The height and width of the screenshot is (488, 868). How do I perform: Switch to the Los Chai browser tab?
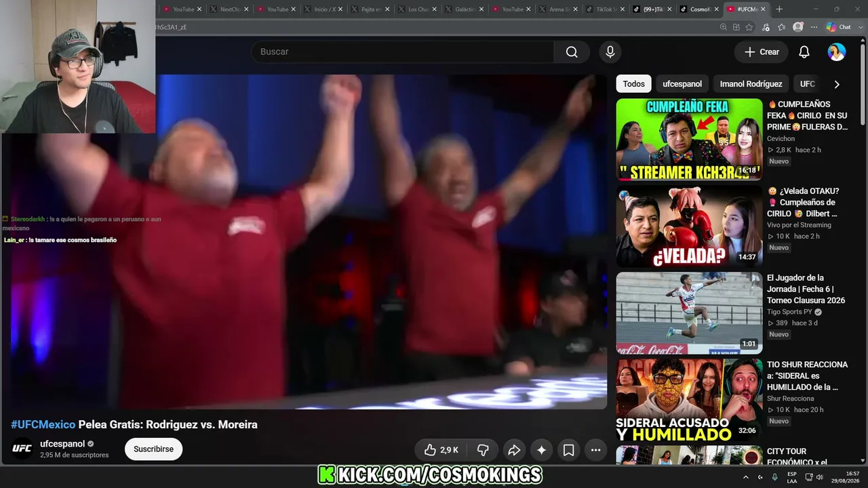[418, 9]
